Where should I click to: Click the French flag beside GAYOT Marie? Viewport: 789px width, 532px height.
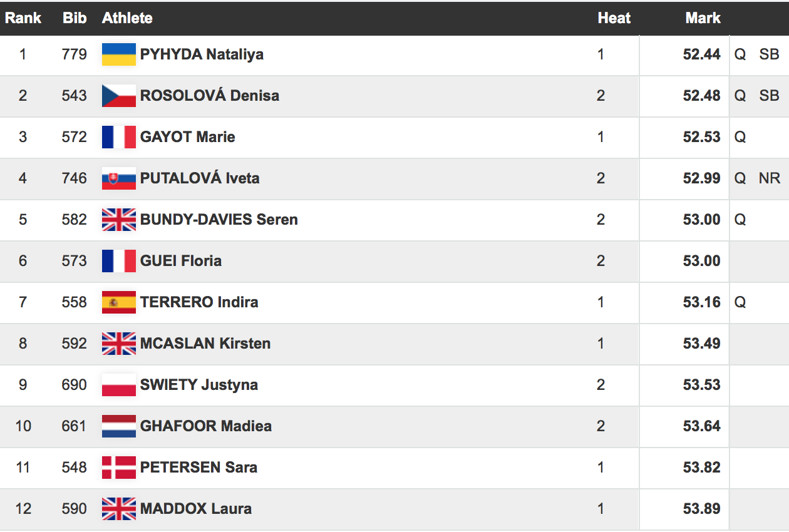pos(119,137)
